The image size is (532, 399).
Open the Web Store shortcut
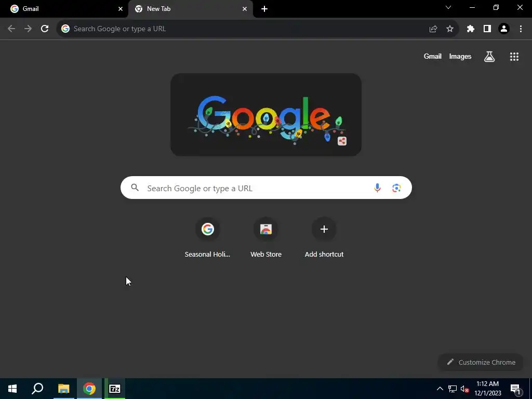point(266,237)
